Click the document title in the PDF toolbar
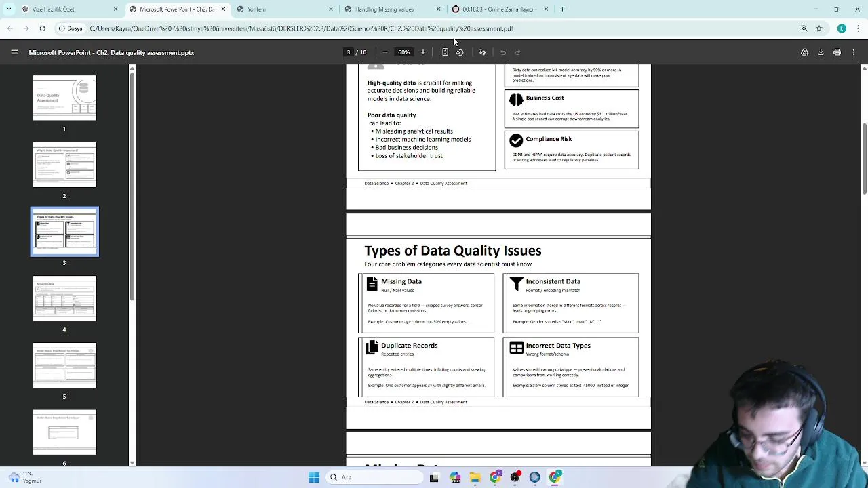This screenshot has height=488, width=868. pyautogui.click(x=111, y=52)
